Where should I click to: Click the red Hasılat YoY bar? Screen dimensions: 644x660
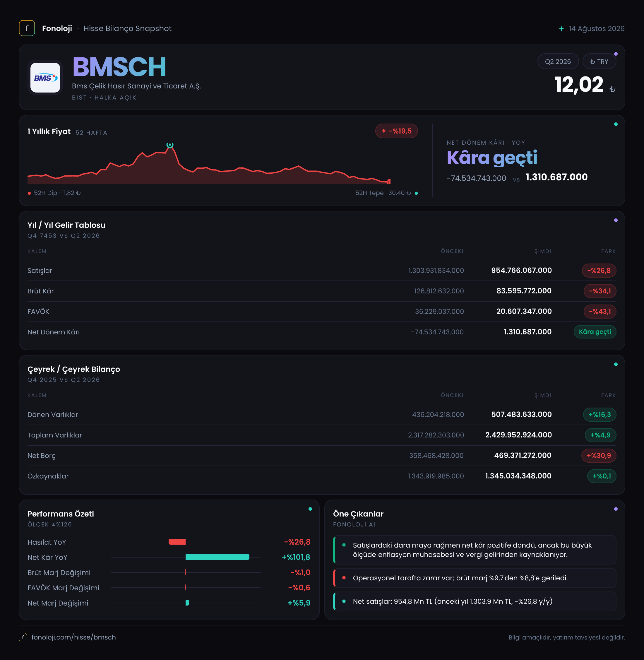coord(177,542)
